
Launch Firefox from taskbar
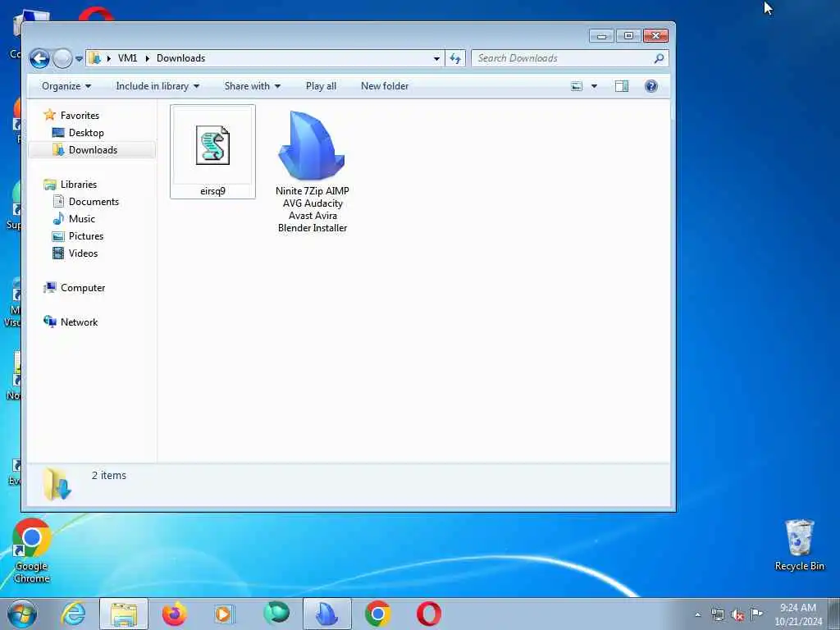coord(174,614)
